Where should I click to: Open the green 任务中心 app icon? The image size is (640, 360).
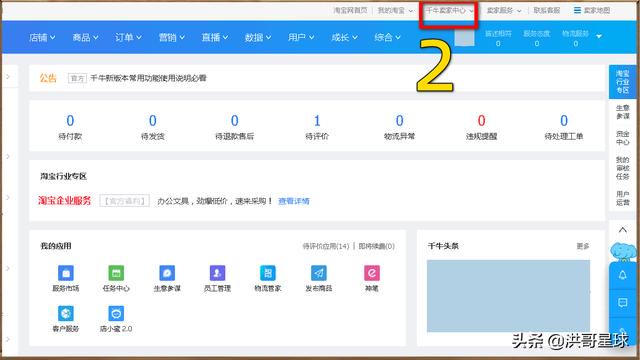[116, 273]
